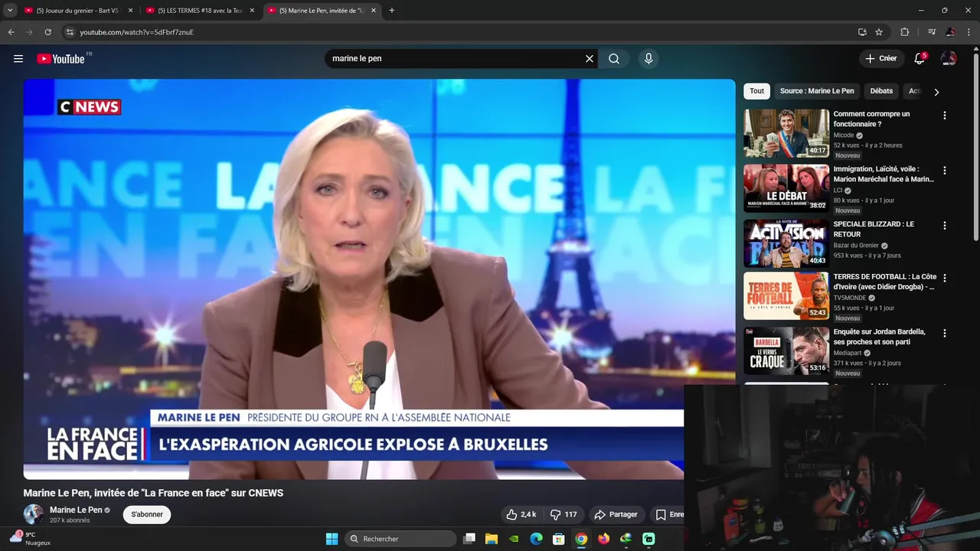The image size is (980, 551).
Task: View site information icon in address bar
Action: point(70,32)
